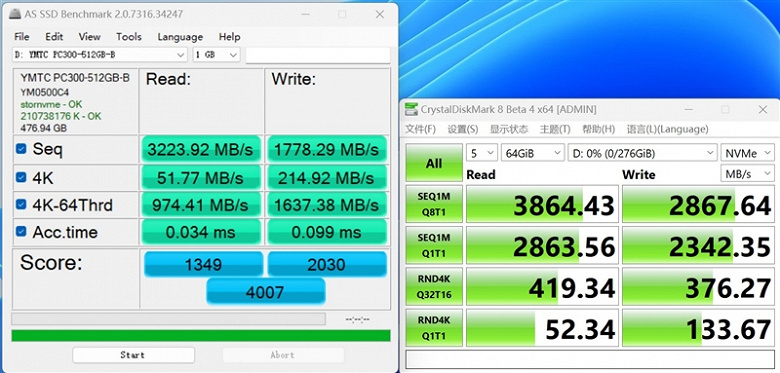
Task: Open the drive selector dropdown in AS SSD
Action: point(99,55)
